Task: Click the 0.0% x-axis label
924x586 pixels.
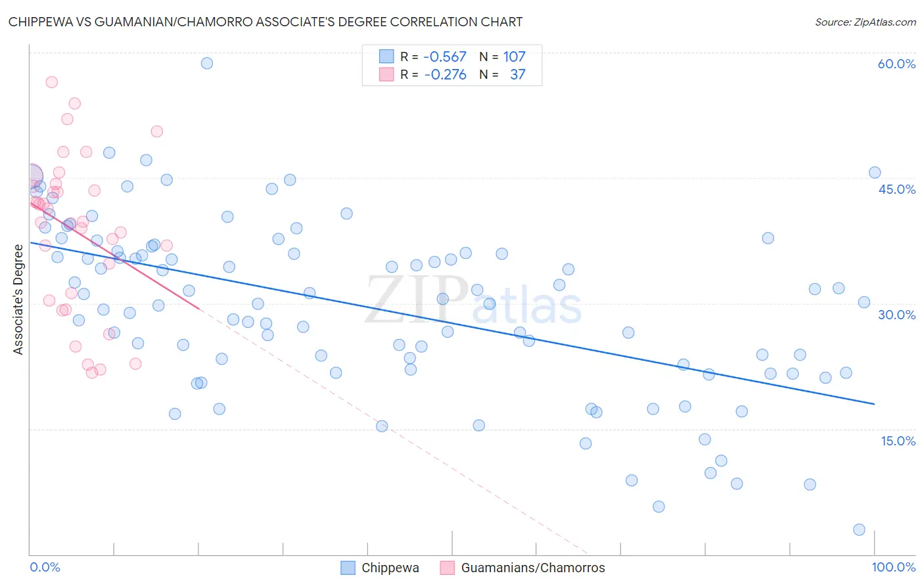Action: point(45,568)
